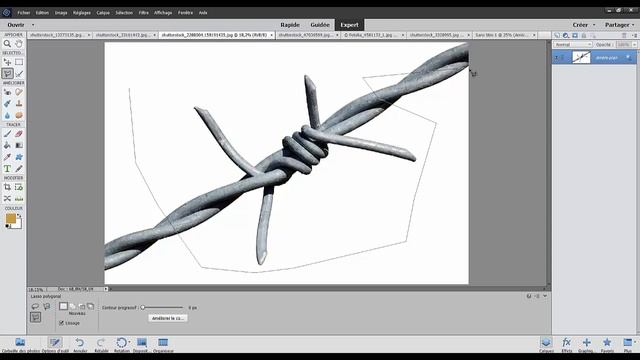Open the Normal blend mode dropdown
This screenshot has width=640, height=360.
[x=573, y=44]
